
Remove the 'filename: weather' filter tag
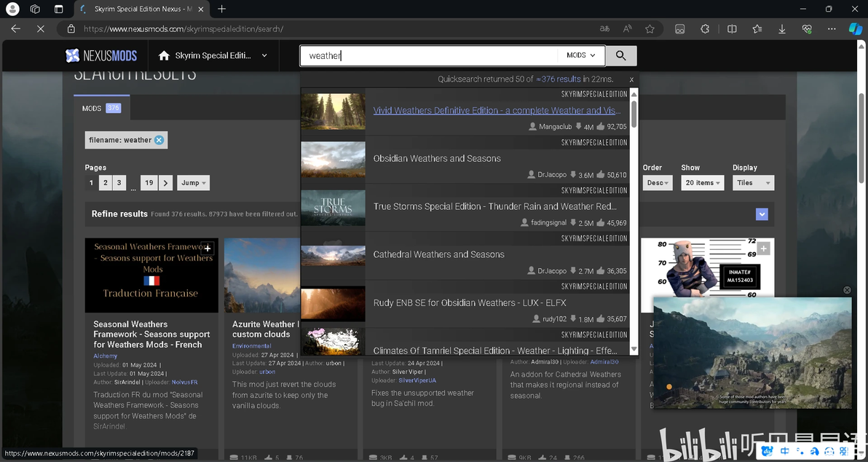point(159,140)
